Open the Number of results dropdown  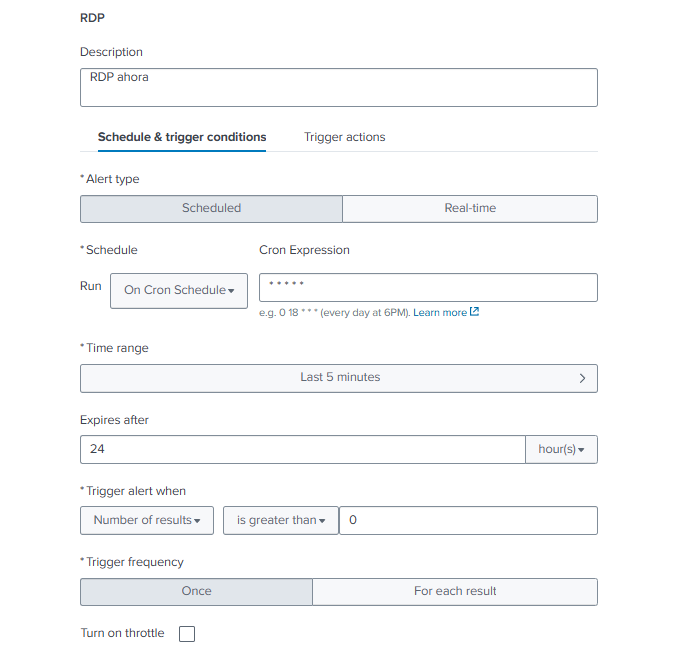pos(147,520)
